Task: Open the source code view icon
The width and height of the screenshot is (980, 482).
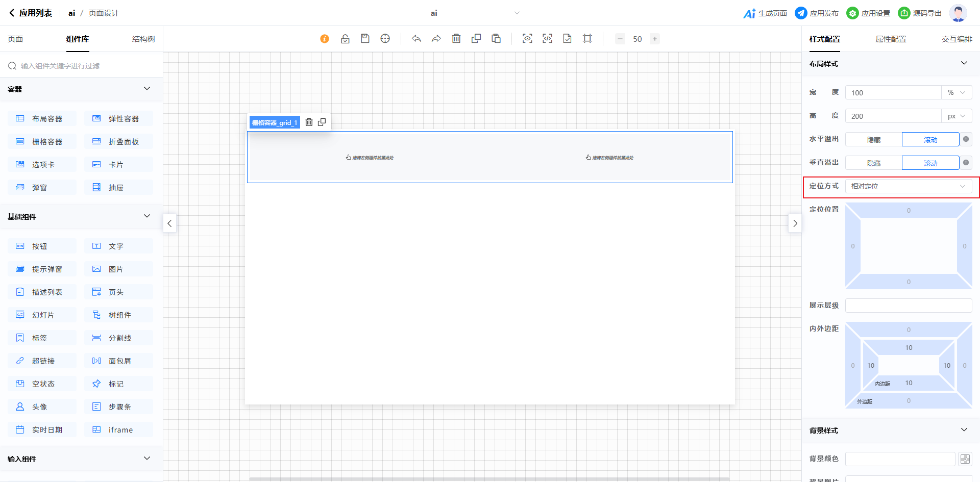Action: click(x=547, y=39)
